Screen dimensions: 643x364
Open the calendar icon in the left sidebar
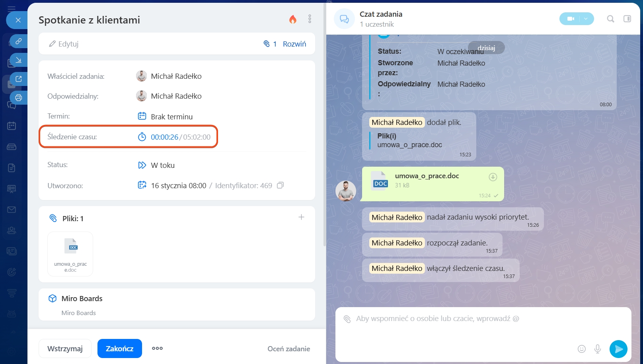pyautogui.click(x=12, y=126)
